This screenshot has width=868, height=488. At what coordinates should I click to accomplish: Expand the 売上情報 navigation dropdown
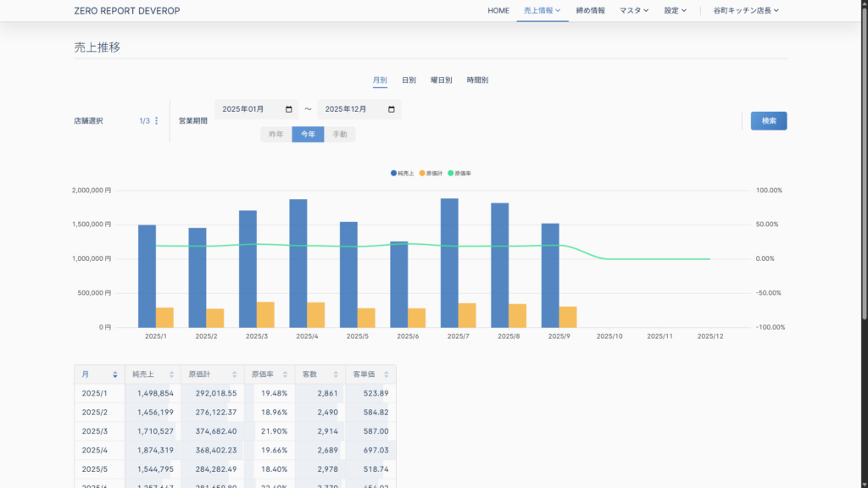[x=542, y=11]
